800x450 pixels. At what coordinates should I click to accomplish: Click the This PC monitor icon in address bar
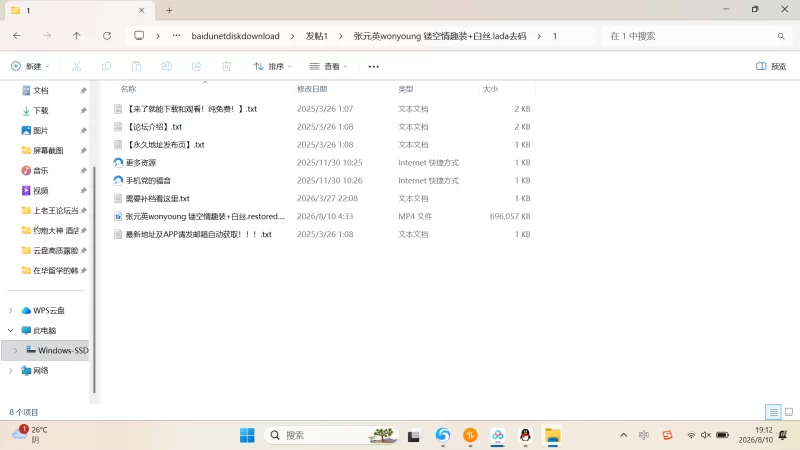point(139,36)
